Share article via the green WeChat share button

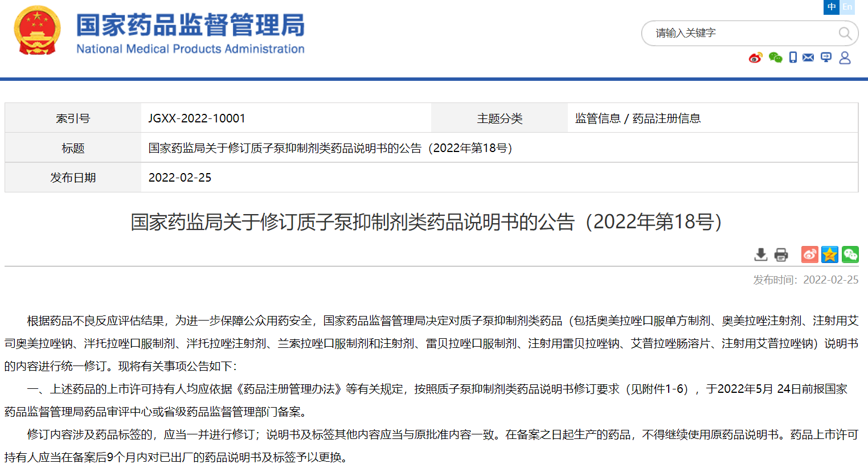(850, 254)
